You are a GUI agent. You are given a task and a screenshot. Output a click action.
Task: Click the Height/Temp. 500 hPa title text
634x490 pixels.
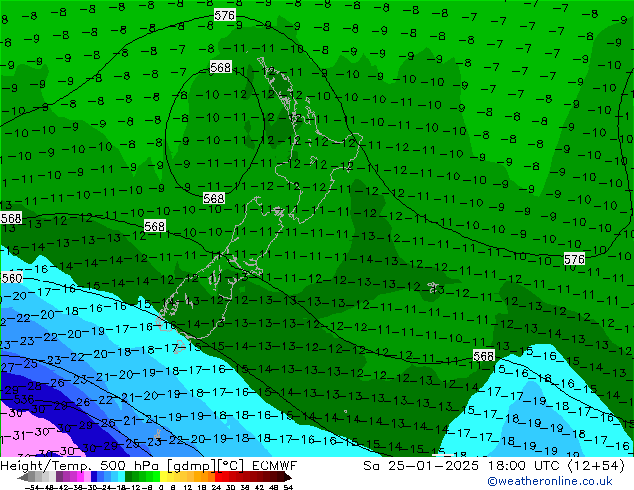pos(90,466)
